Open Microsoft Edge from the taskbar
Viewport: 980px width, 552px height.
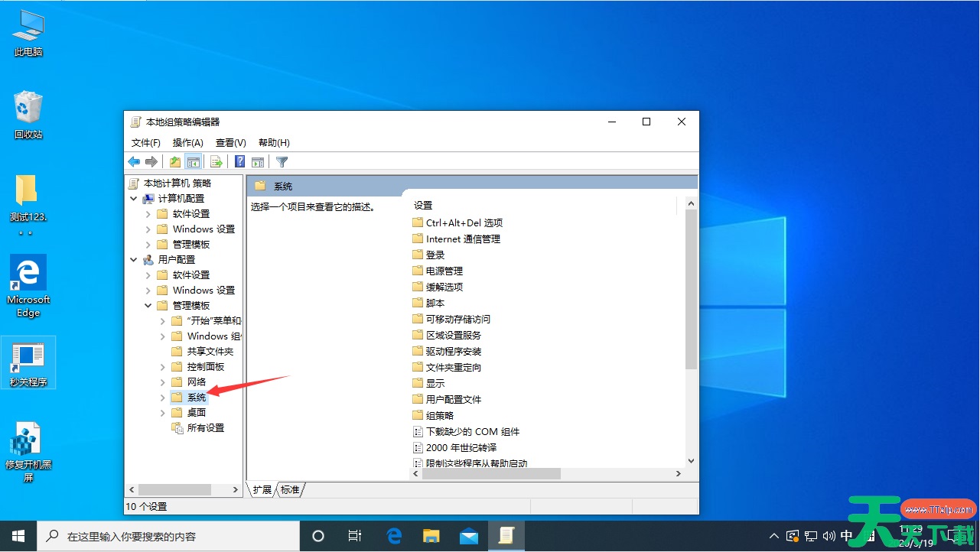pos(394,536)
